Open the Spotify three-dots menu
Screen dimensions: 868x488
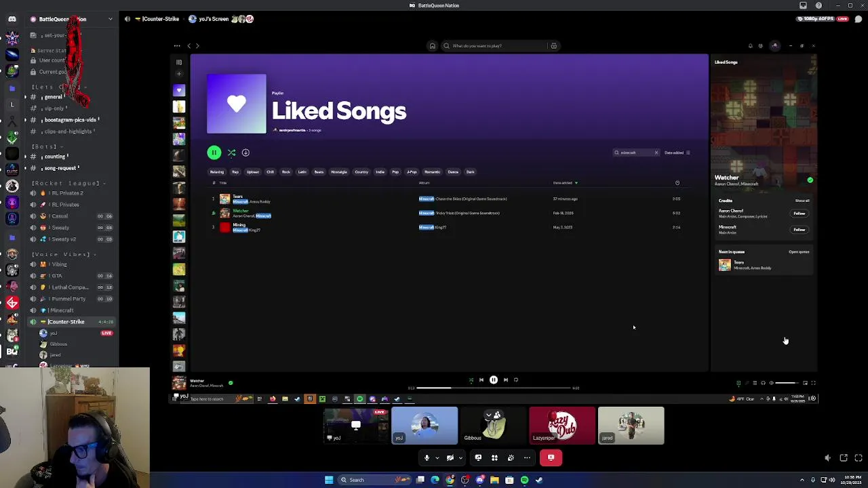coord(177,46)
